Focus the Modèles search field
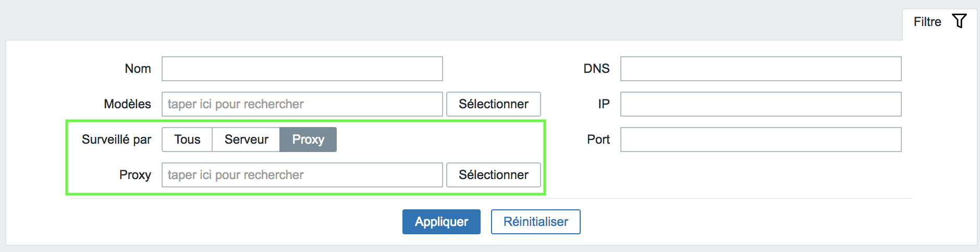The height and width of the screenshot is (252, 980). 302,104
